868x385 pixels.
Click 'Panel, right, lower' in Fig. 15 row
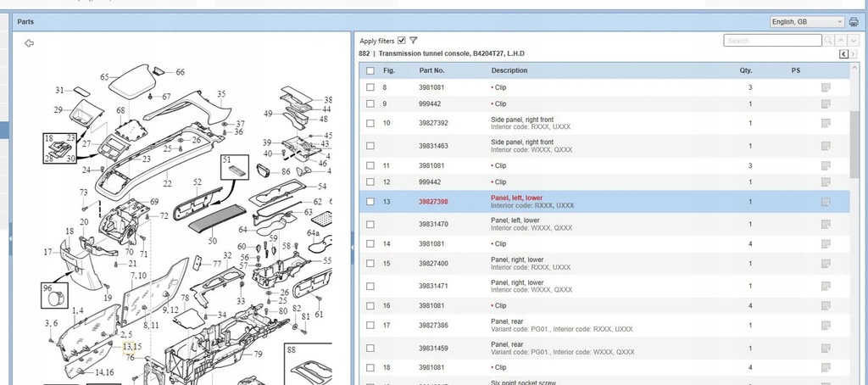(x=517, y=259)
